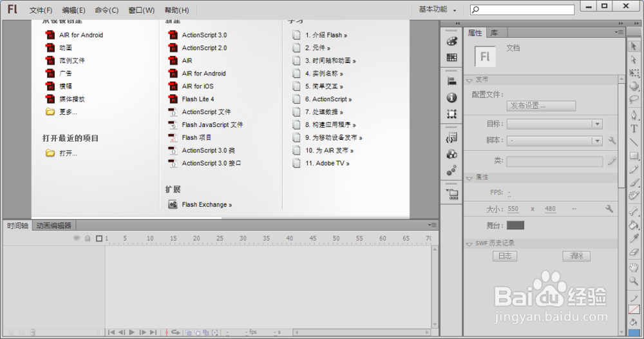644x339 pixels.
Task: Collapse the 发布 section
Action: pos(469,80)
